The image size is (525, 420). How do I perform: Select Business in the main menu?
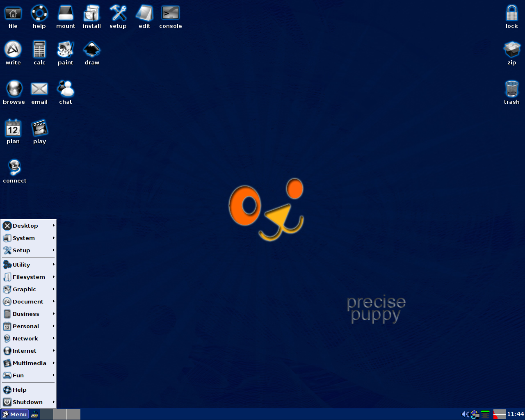coord(28,314)
